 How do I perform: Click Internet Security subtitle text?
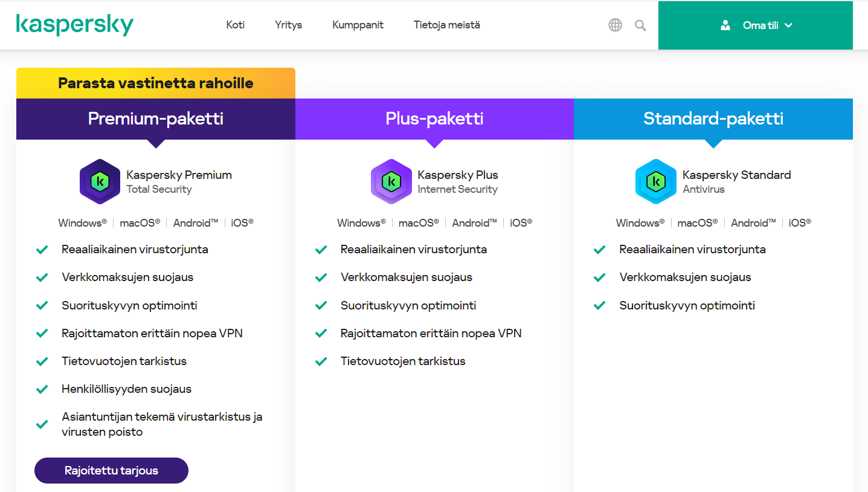(x=457, y=189)
